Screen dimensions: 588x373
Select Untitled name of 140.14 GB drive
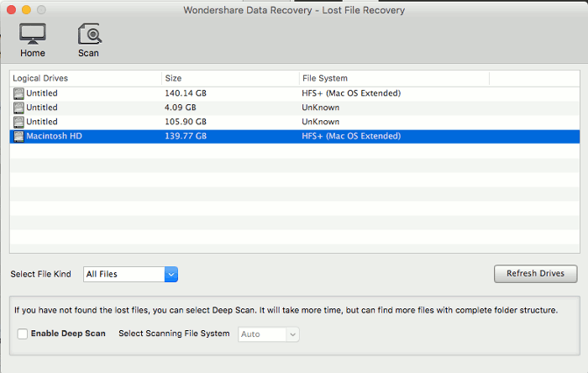point(42,93)
